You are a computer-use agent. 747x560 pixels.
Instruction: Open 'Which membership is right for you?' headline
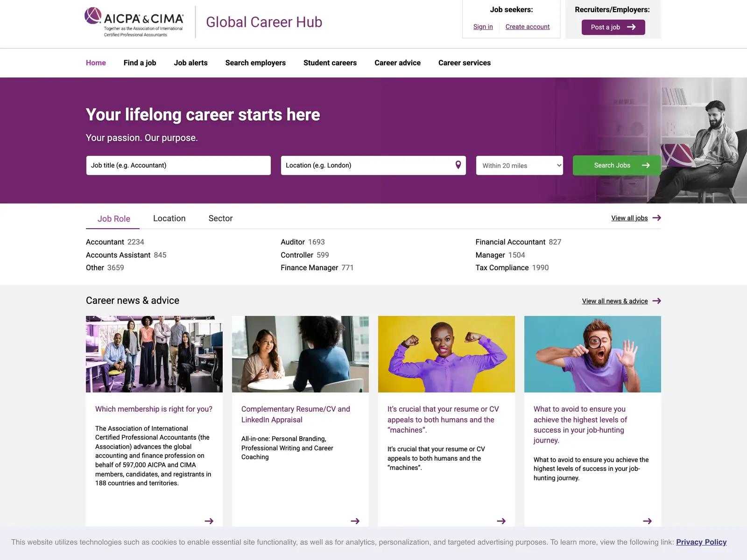coord(154,409)
